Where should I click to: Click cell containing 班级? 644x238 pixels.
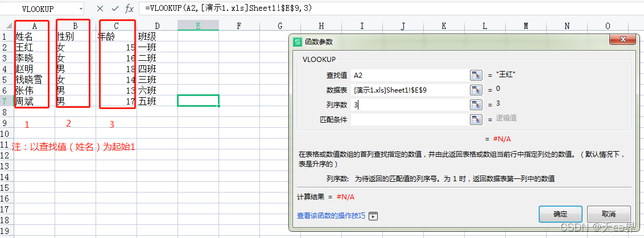(x=158, y=36)
